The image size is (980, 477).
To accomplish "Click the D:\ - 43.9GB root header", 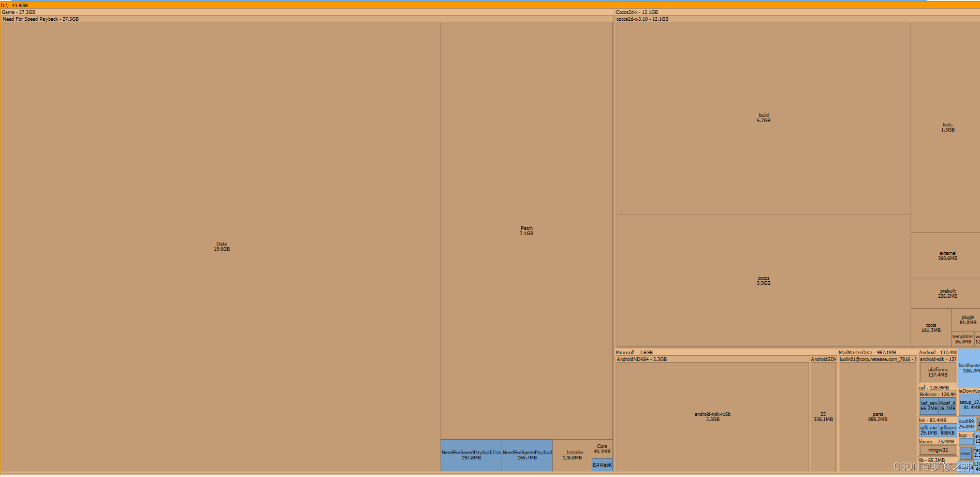I will (x=490, y=5).
